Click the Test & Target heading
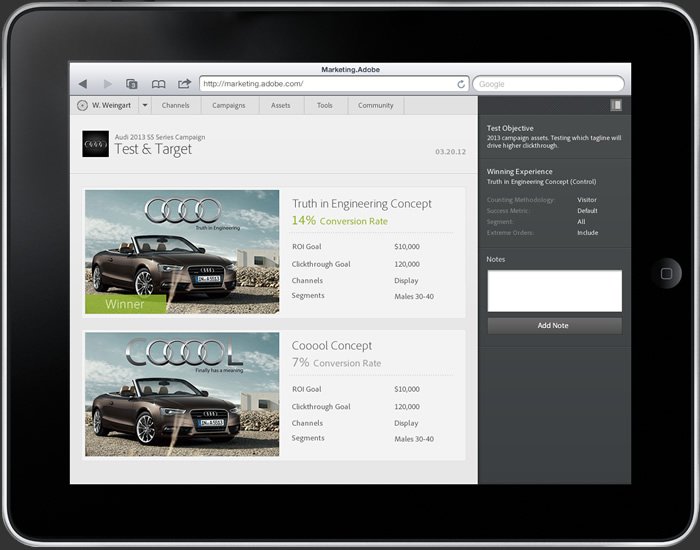Screen dimensions: 700x550 pos(153,150)
